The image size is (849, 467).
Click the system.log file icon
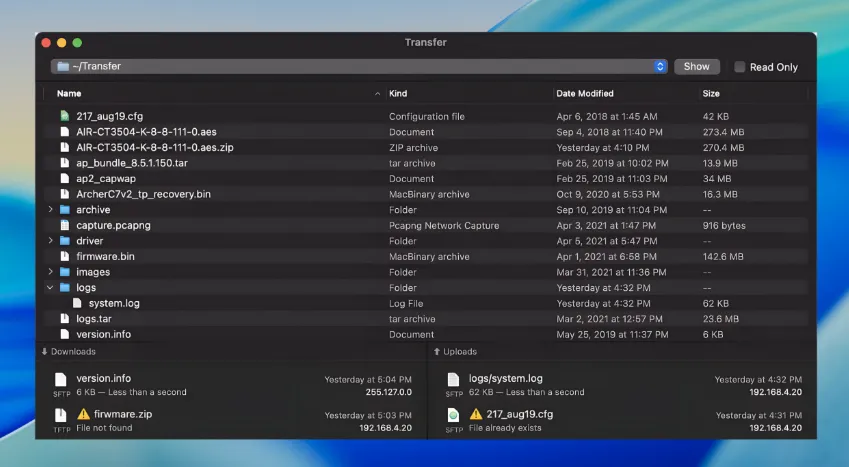tap(77, 303)
